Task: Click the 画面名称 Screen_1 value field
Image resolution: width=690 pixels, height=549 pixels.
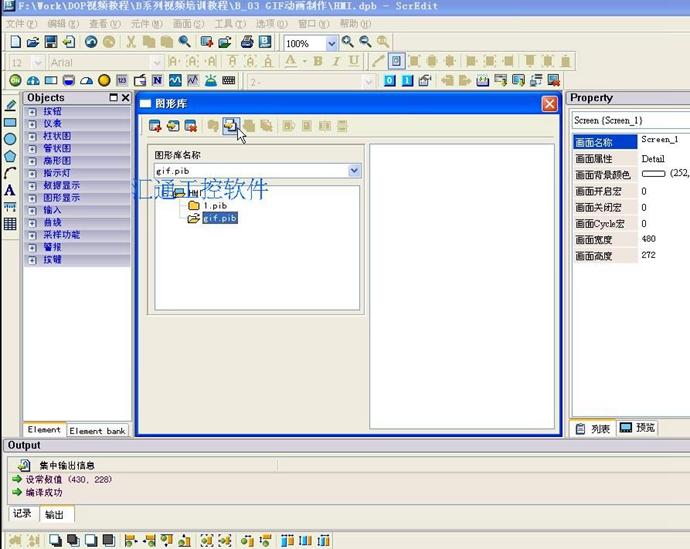Action: [x=664, y=140]
